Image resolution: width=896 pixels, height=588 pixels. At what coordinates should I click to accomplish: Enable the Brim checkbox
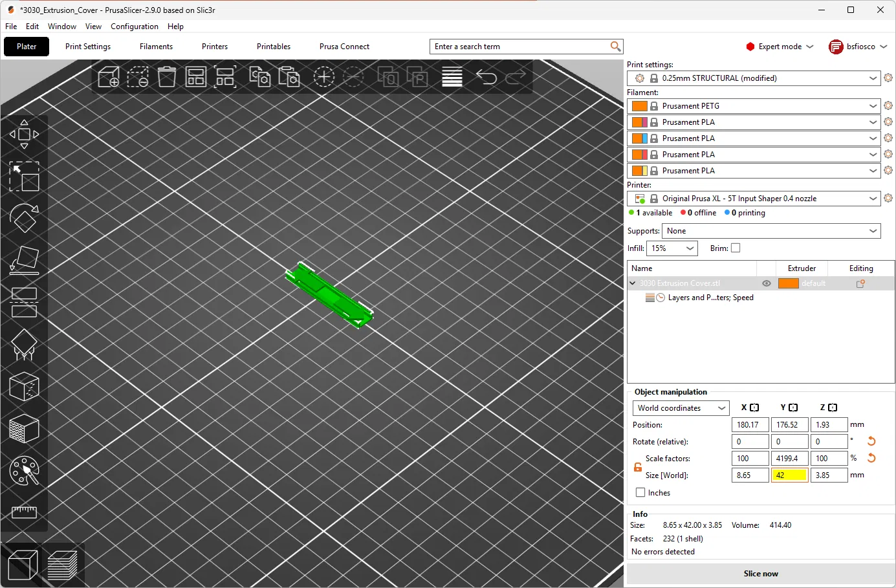click(x=736, y=248)
